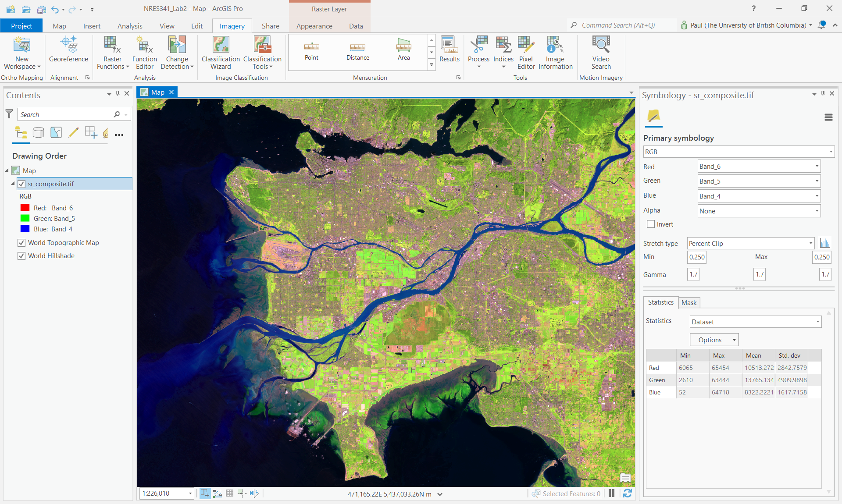The image size is (842, 504).
Task: Open Video Search for motion imagery
Action: (x=601, y=53)
